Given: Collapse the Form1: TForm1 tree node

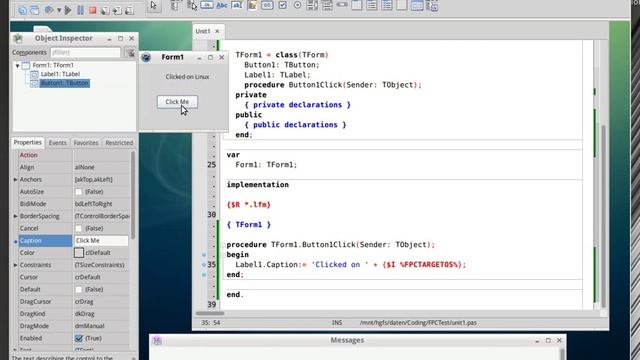Looking at the screenshot, I should click(x=18, y=65).
